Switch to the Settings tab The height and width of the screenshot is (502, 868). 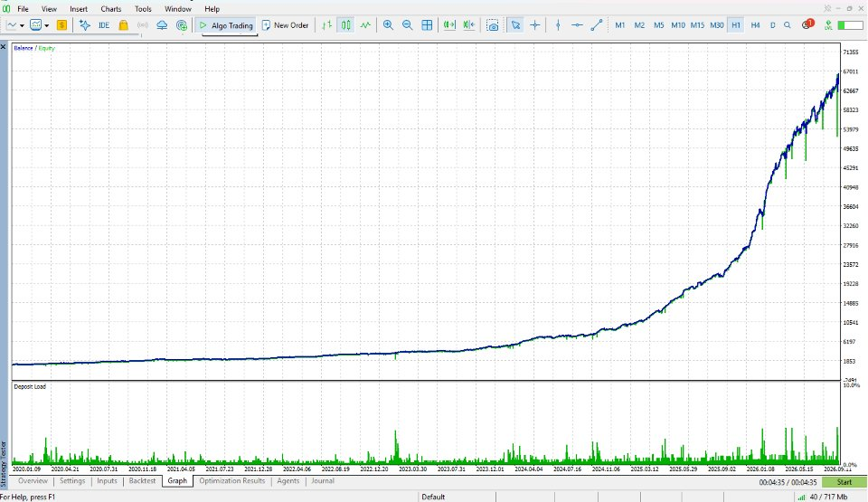tap(72, 481)
